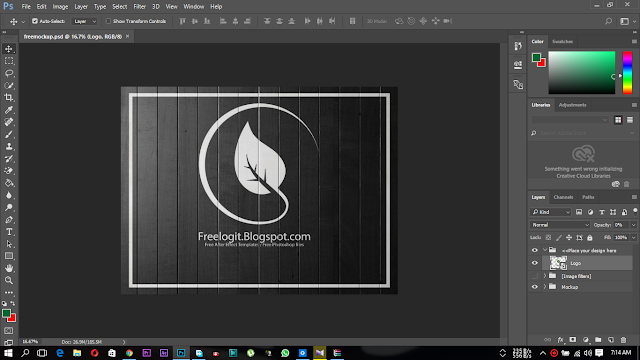Select the Hand tool
Viewport: 640px width, 360px height.
click(9, 268)
